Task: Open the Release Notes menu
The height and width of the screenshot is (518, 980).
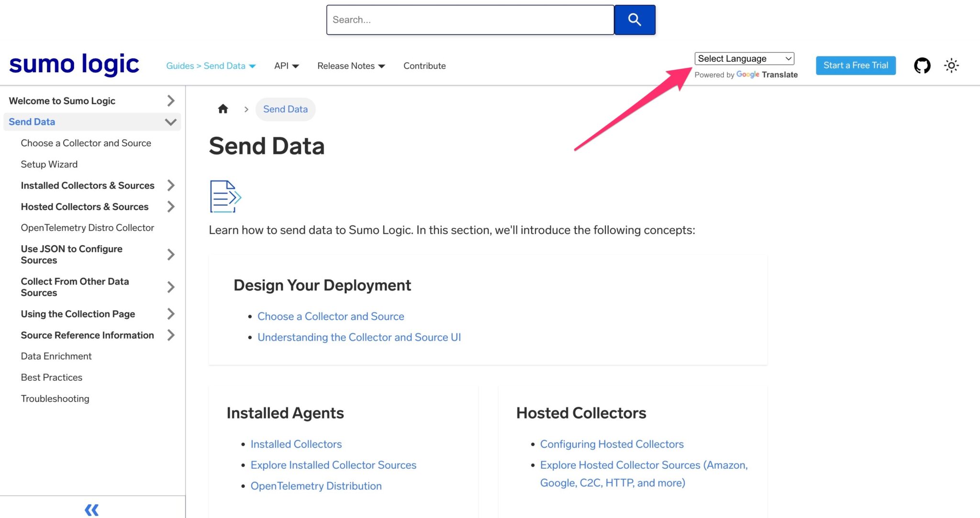Action: (351, 66)
